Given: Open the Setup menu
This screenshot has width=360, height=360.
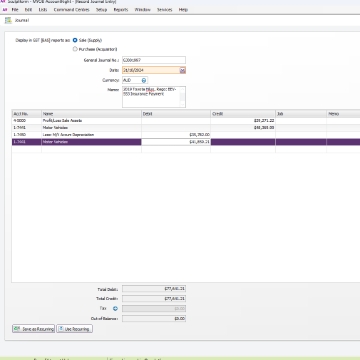Looking at the screenshot, I should click(x=101, y=10).
